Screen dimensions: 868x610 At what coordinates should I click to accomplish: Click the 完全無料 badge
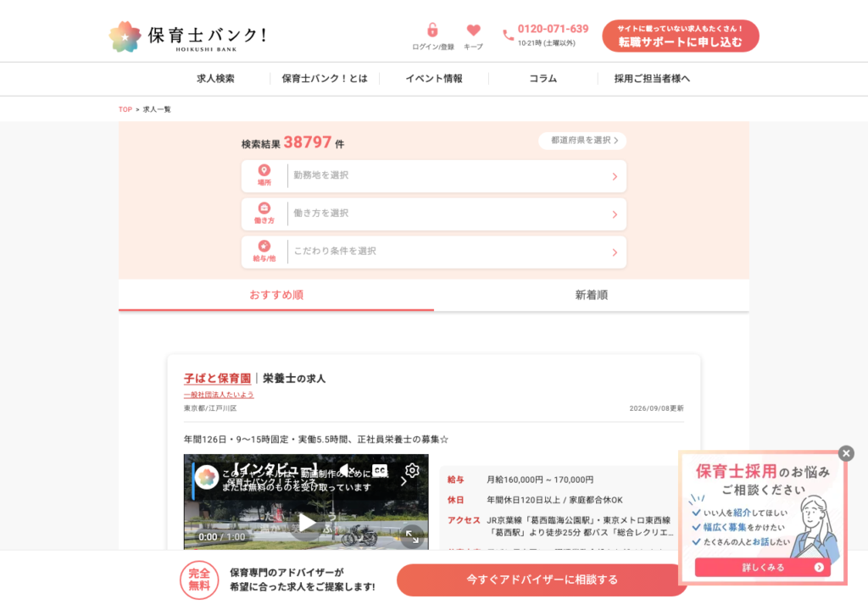(198, 579)
